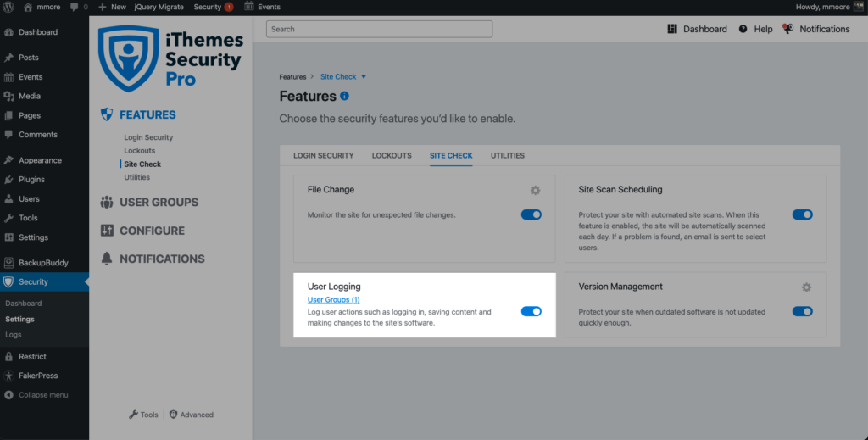Click the Site Scan Scheduling card title
Image resolution: width=868 pixels, height=440 pixels.
620,189
